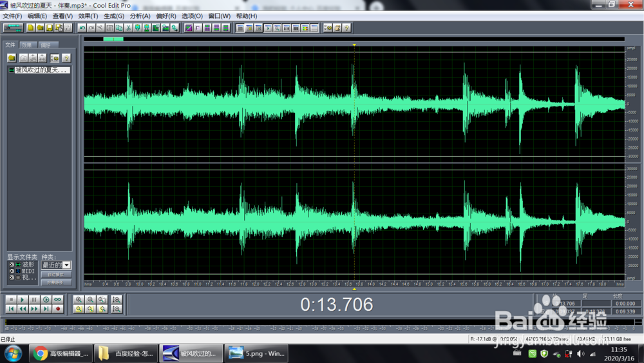Enable loop playback with the infinity button

click(57, 300)
